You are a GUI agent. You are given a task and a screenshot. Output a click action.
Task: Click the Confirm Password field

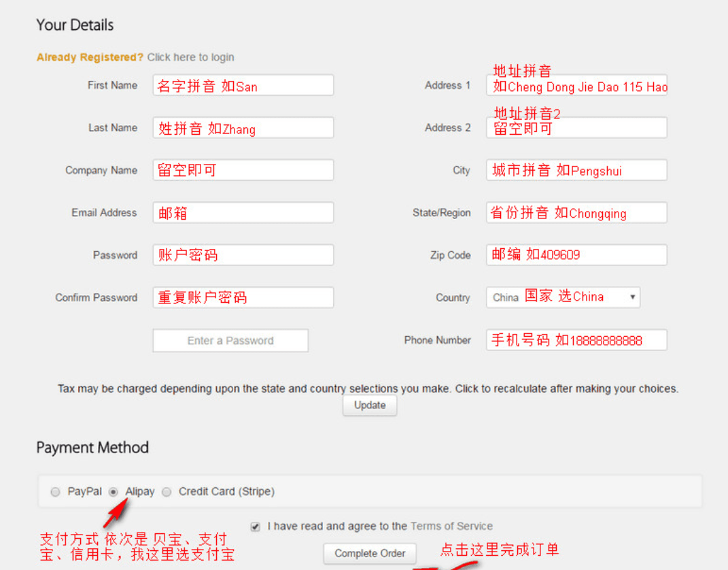(243, 298)
